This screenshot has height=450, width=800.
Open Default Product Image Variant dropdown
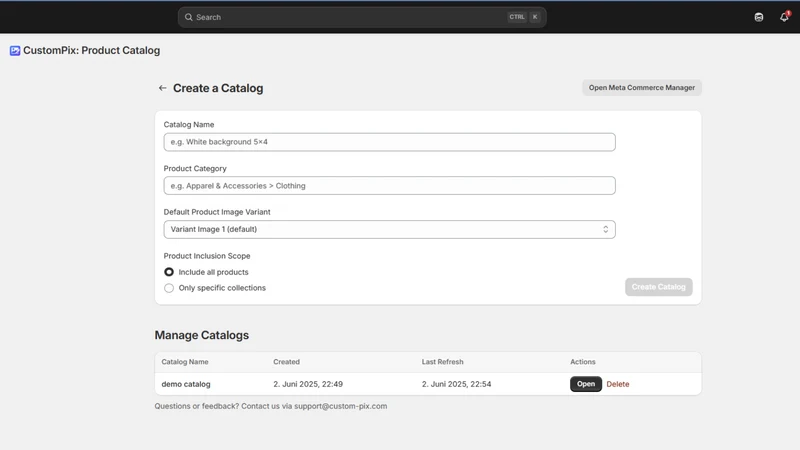pos(389,230)
